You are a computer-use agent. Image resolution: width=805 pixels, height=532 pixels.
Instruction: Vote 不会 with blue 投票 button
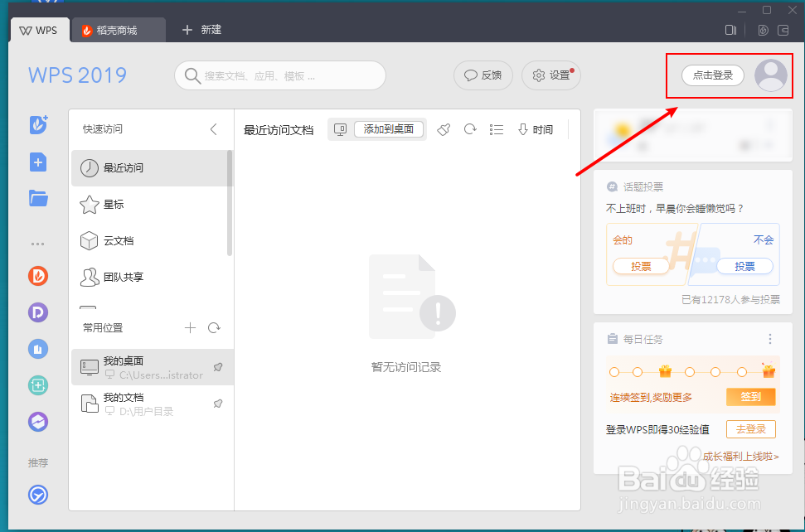click(744, 266)
